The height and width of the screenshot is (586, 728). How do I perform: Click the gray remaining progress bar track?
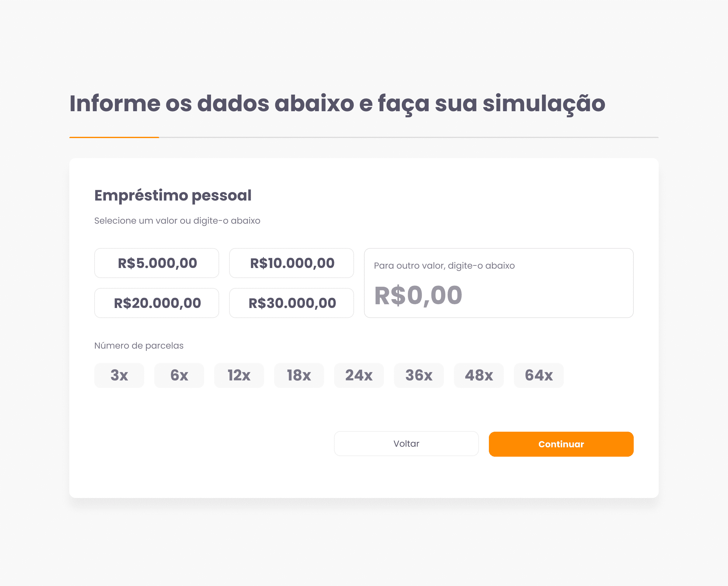[409, 137]
